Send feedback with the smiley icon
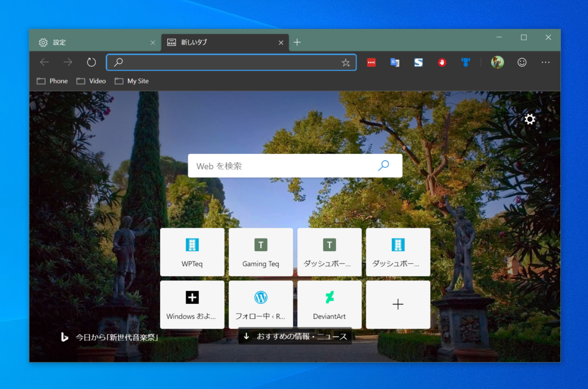 tap(521, 62)
